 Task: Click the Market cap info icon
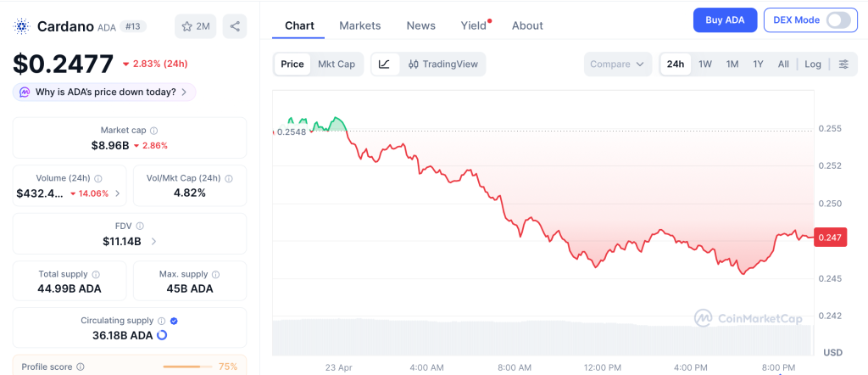point(153,131)
